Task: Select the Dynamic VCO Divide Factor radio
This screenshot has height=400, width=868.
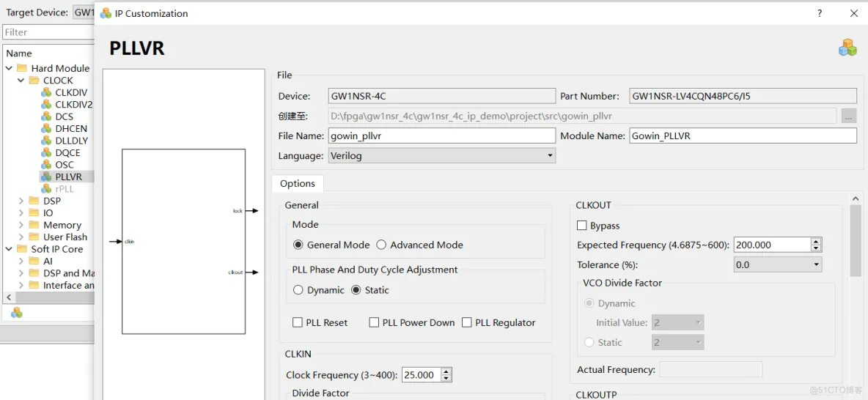Action: pos(589,303)
